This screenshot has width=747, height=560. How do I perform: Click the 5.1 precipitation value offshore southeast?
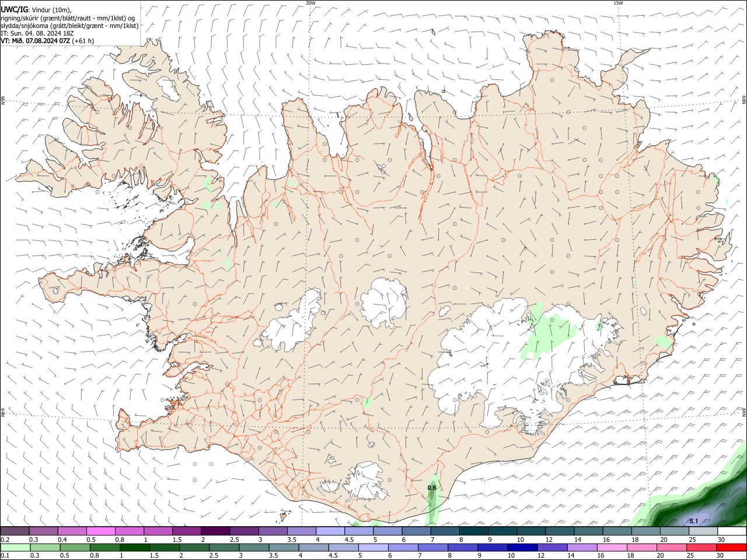(x=694, y=521)
